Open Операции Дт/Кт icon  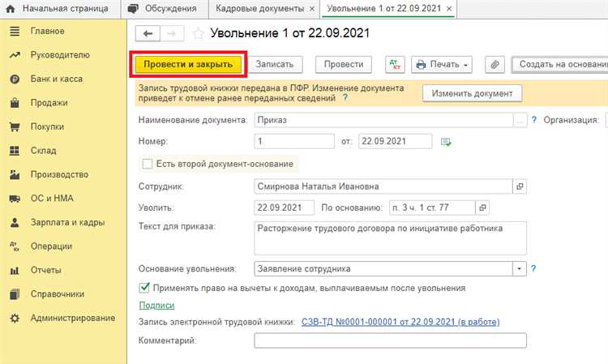click(15, 246)
